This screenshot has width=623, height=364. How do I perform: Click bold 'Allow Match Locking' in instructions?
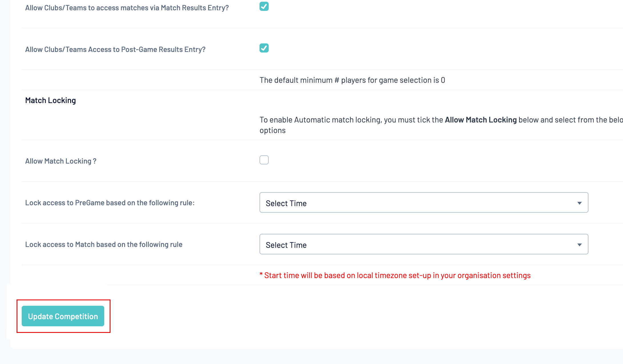click(481, 120)
